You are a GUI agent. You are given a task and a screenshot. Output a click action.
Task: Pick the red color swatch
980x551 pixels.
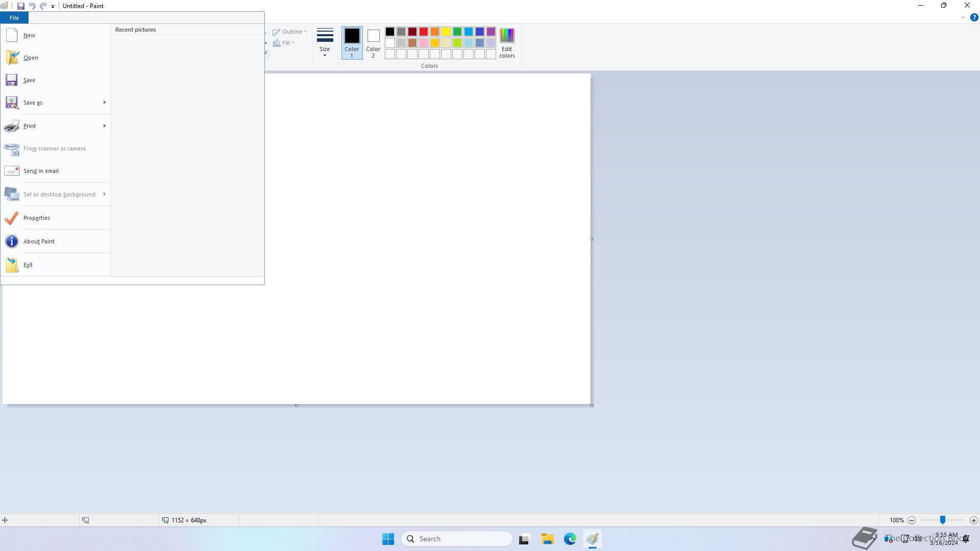coord(424,32)
